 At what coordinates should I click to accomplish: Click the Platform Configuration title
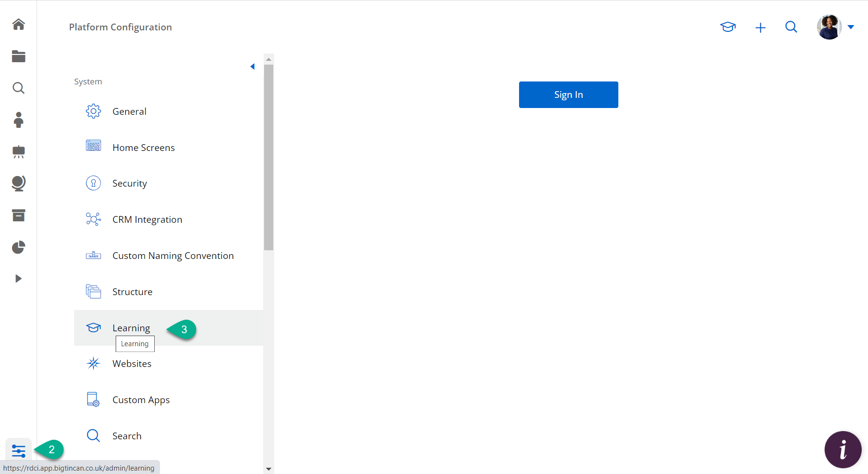point(120,27)
